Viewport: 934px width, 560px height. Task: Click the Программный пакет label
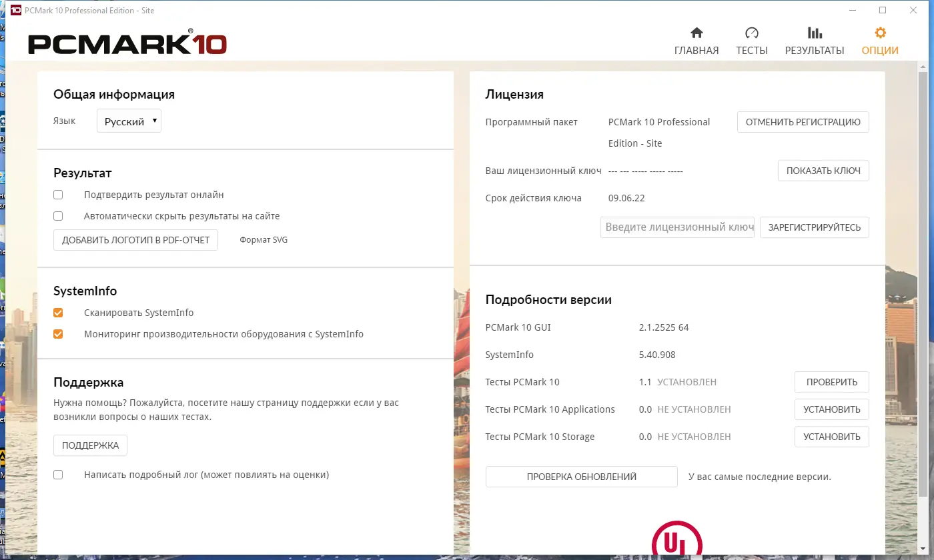pos(532,122)
